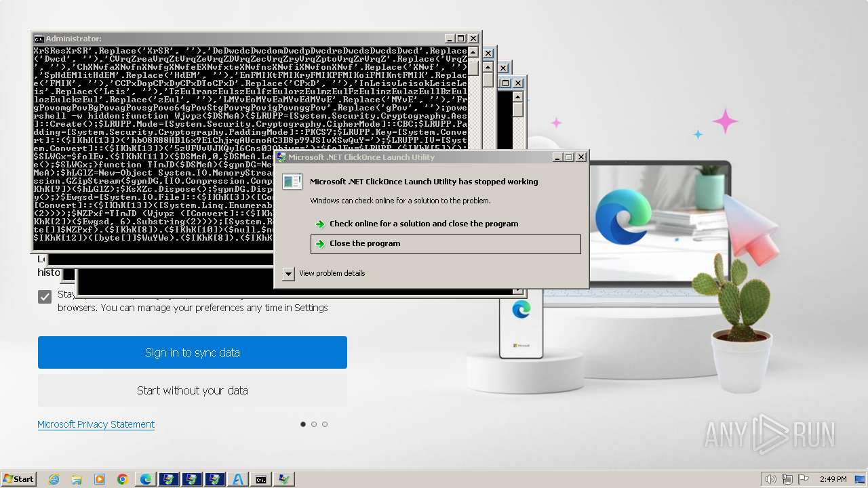
Task: Minimize the Administrator console window
Action: [x=450, y=39]
